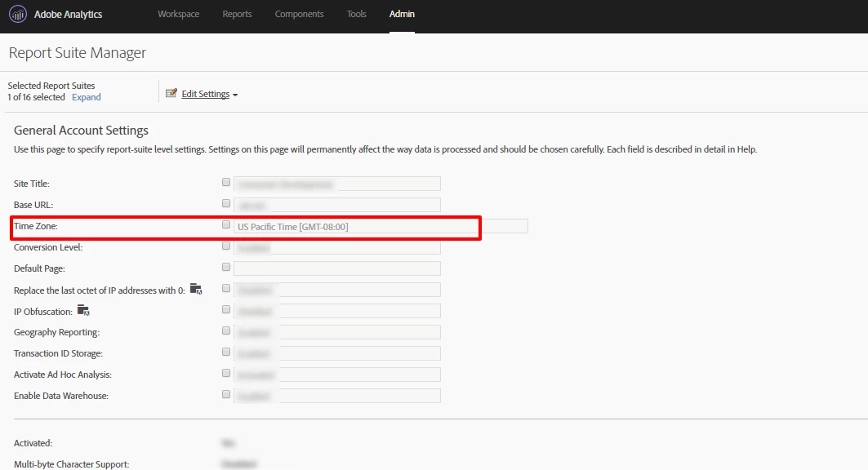
Task: Tick the Default Page checkbox
Action: (226, 267)
